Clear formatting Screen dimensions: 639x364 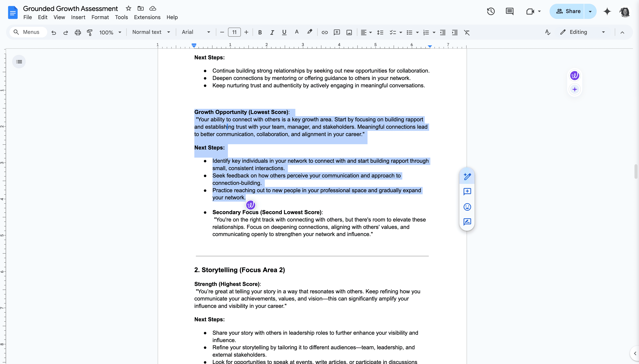click(x=467, y=32)
